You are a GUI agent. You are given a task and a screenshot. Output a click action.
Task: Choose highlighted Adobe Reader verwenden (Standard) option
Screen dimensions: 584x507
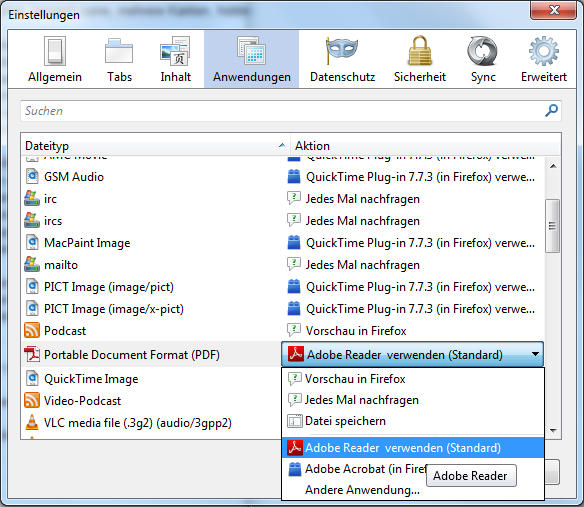pos(413,447)
